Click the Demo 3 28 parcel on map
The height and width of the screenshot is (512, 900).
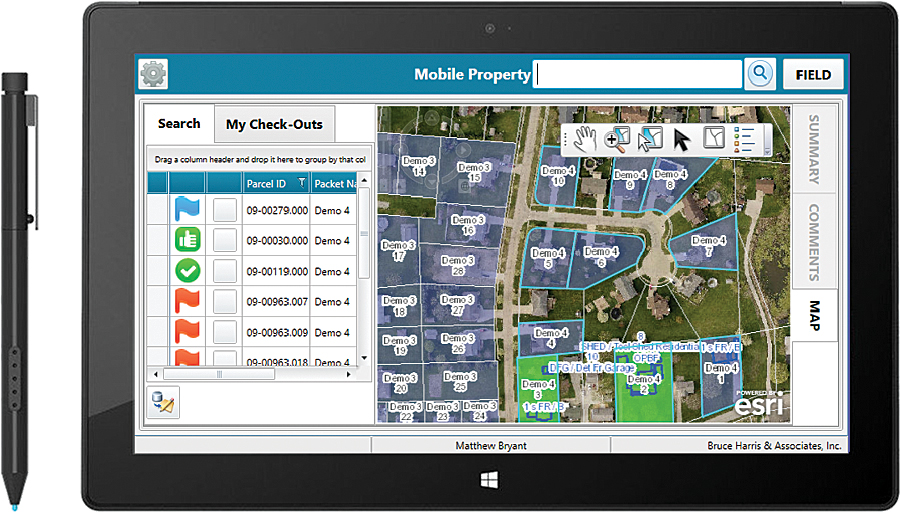click(457, 266)
